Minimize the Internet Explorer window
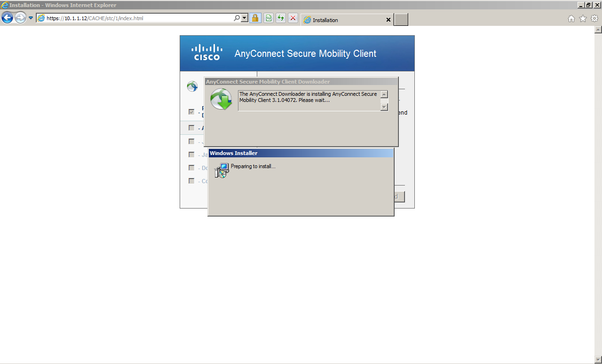602x364 pixels. [x=581, y=5]
